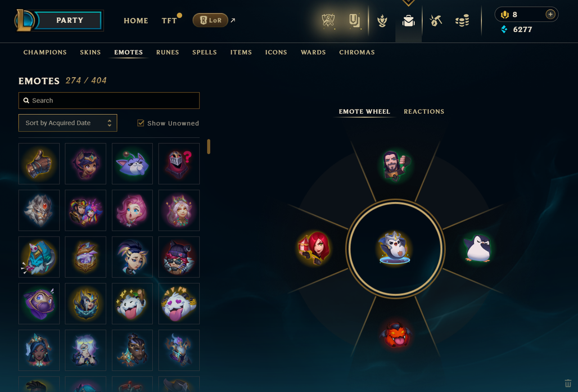Select the center penguin emote wheel slot
Image resolution: width=578 pixels, height=392 pixels.
395,248
